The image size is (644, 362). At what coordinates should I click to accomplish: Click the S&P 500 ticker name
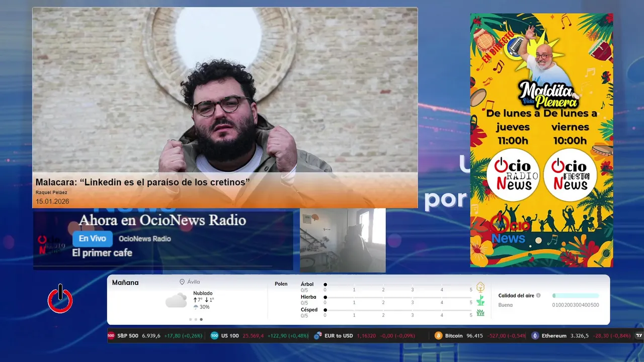coord(128,336)
